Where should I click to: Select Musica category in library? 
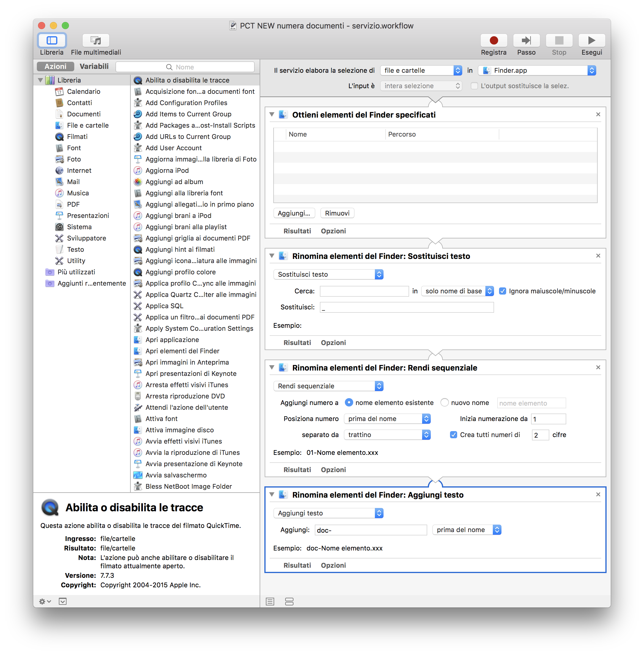click(78, 193)
